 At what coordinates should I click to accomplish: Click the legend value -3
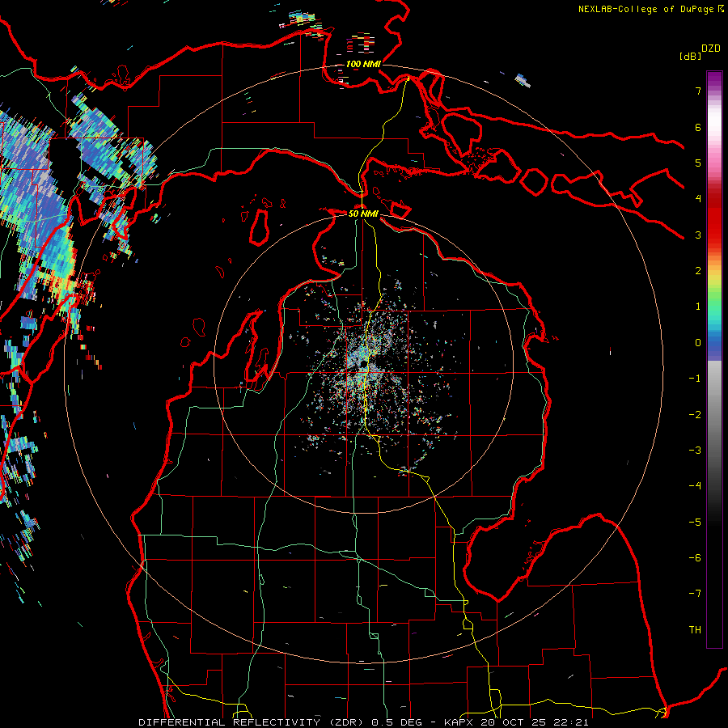[x=695, y=451]
